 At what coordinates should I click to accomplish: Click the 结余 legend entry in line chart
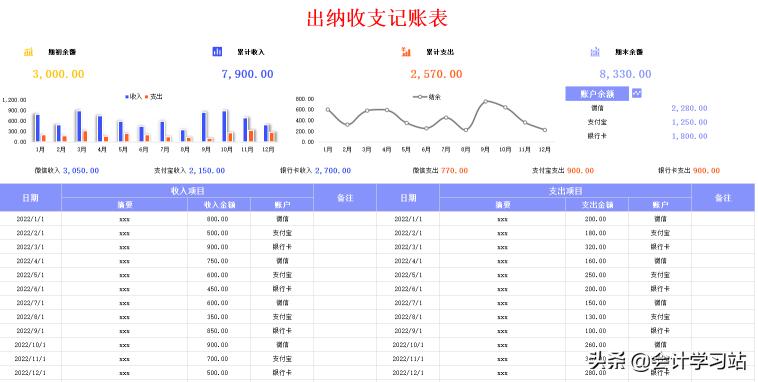(x=426, y=97)
